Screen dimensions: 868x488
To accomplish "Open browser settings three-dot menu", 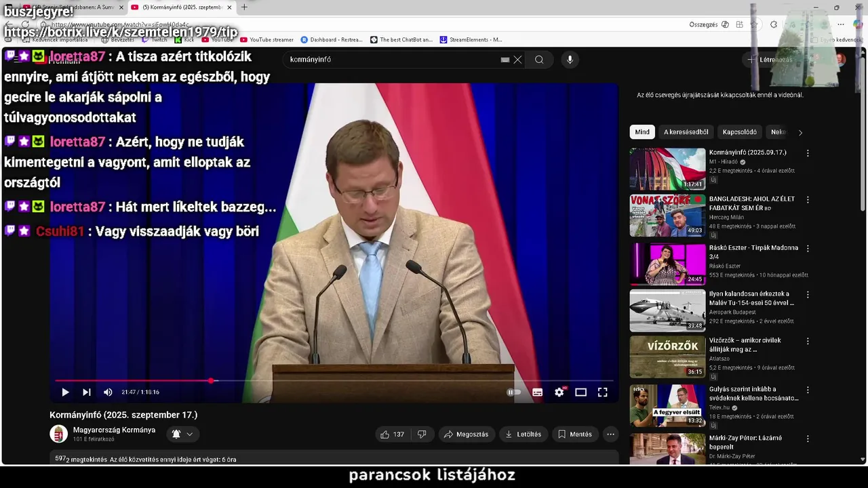I will 841,24.
